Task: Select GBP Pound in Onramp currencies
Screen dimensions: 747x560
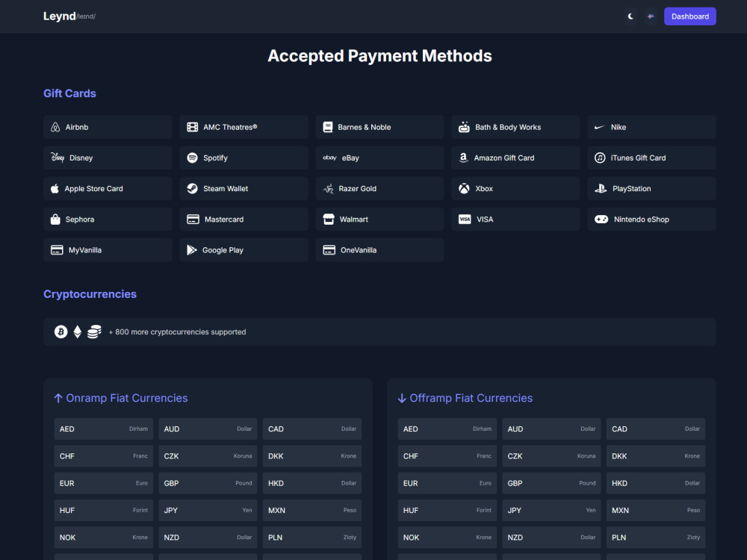Action: point(208,483)
